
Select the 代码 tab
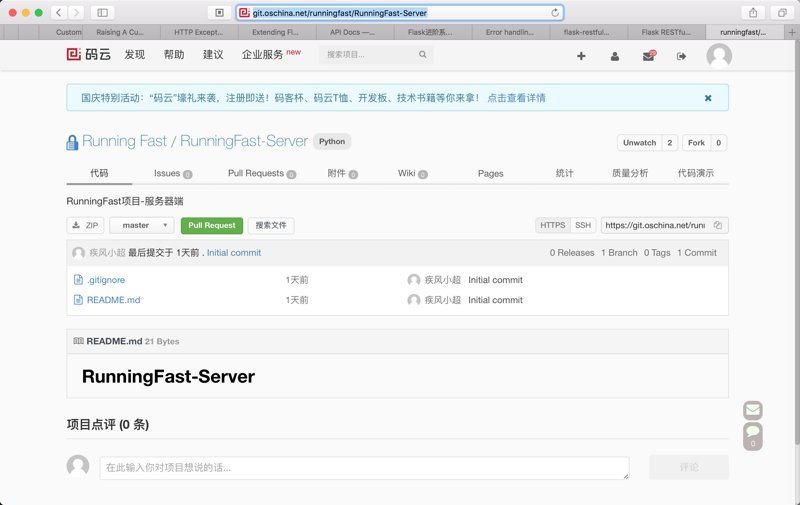click(x=99, y=173)
